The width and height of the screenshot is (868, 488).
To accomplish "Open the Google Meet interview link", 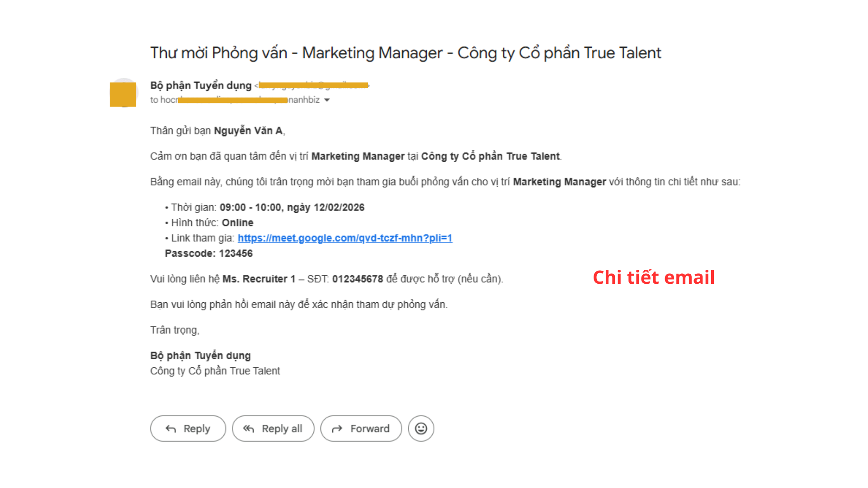I will (344, 238).
